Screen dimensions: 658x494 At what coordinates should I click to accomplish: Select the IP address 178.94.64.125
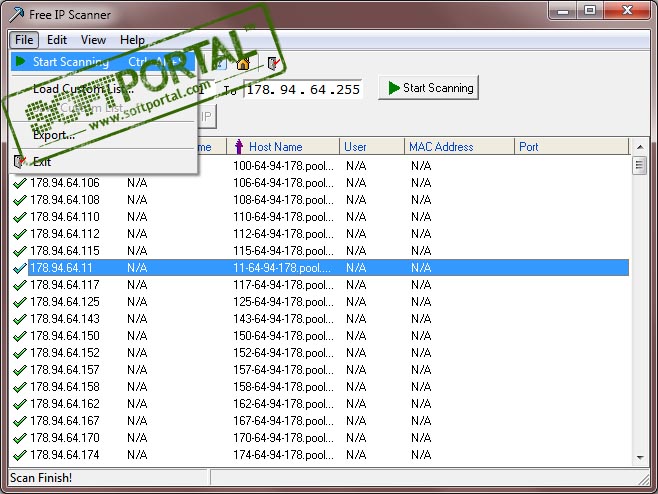[x=65, y=302]
